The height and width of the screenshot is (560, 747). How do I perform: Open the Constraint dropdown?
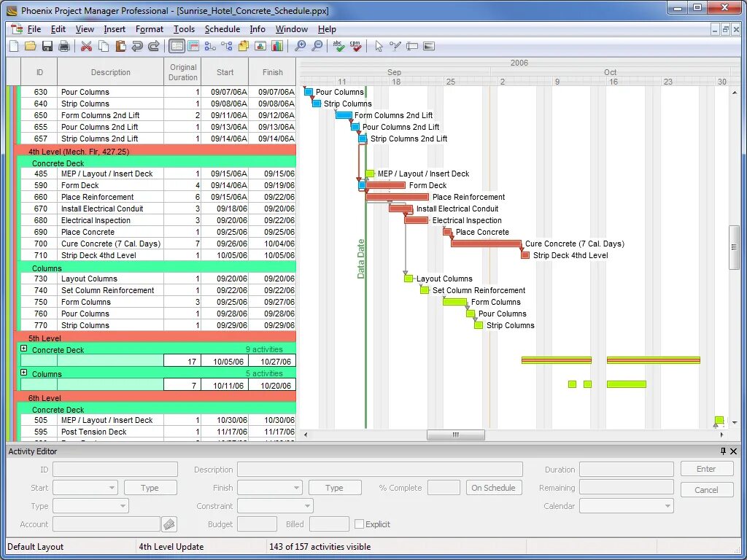(307, 506)
